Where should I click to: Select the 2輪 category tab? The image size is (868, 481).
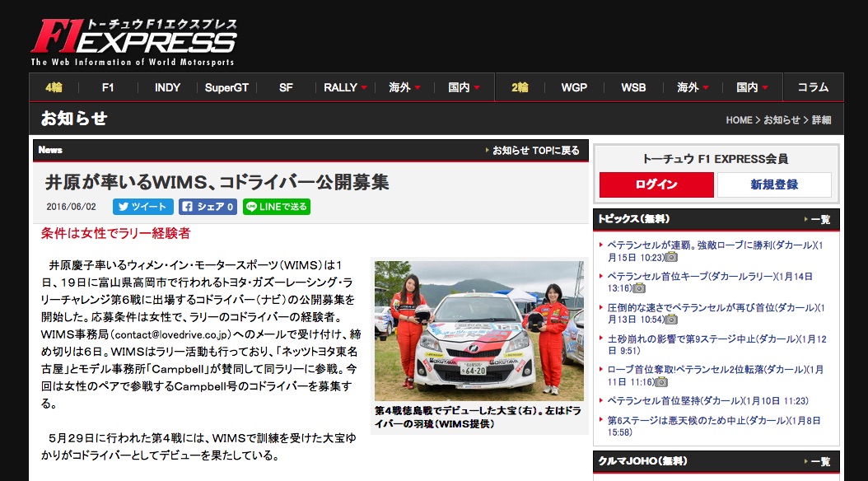pos(520,87)
